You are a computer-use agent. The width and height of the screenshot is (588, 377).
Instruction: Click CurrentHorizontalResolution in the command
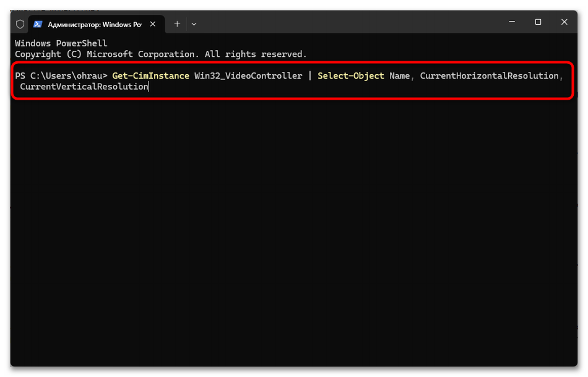click(490, 76)
